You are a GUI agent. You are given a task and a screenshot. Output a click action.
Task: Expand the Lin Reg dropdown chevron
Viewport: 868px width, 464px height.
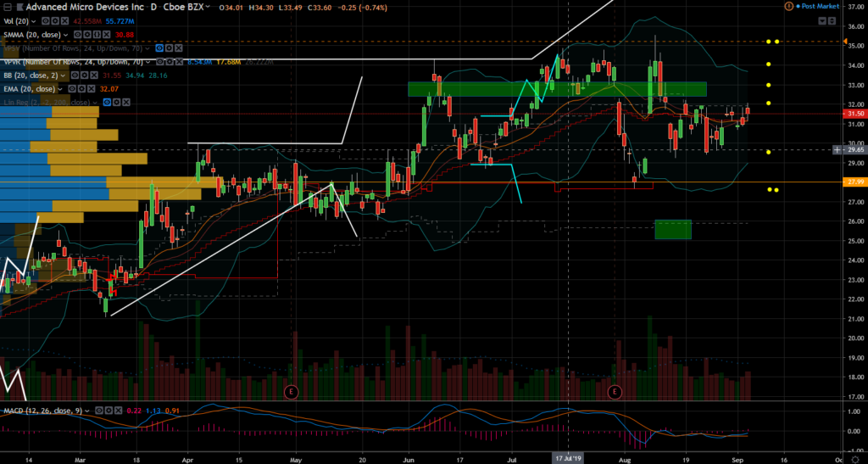(95, 103)
